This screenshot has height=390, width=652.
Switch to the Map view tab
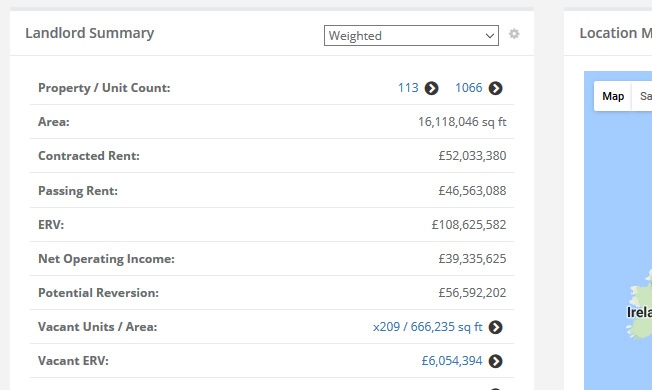click(613, 96)
